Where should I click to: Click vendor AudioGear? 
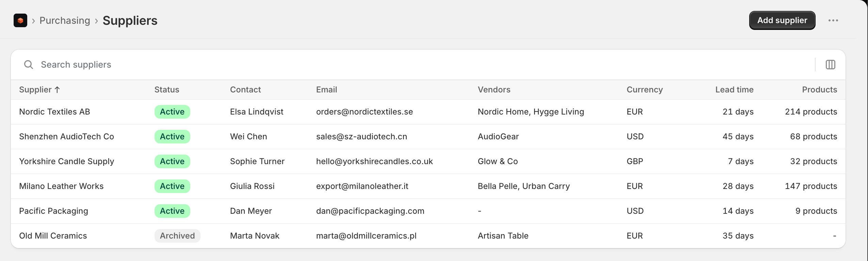(x=498, y=137)
